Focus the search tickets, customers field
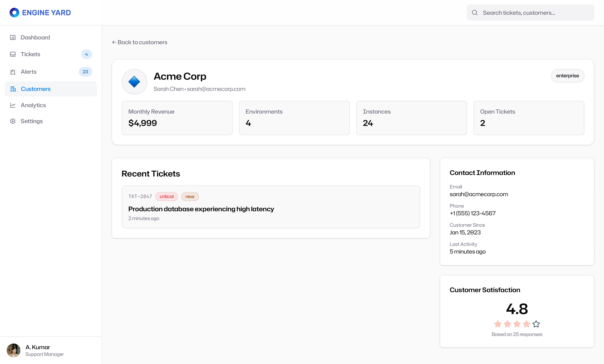Viewport: 604px width, 364px height. (530, 13)
